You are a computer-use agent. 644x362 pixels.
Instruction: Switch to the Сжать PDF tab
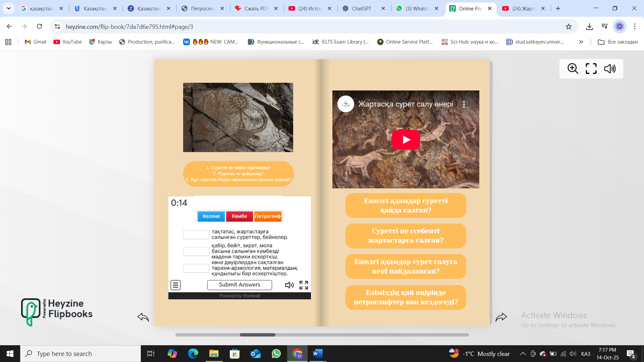(x=256, y=8)
